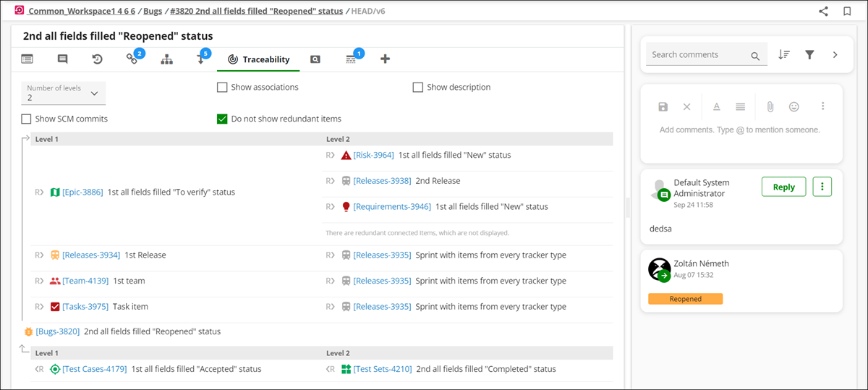Enable the Show associations checkbox

pos(222,88)
